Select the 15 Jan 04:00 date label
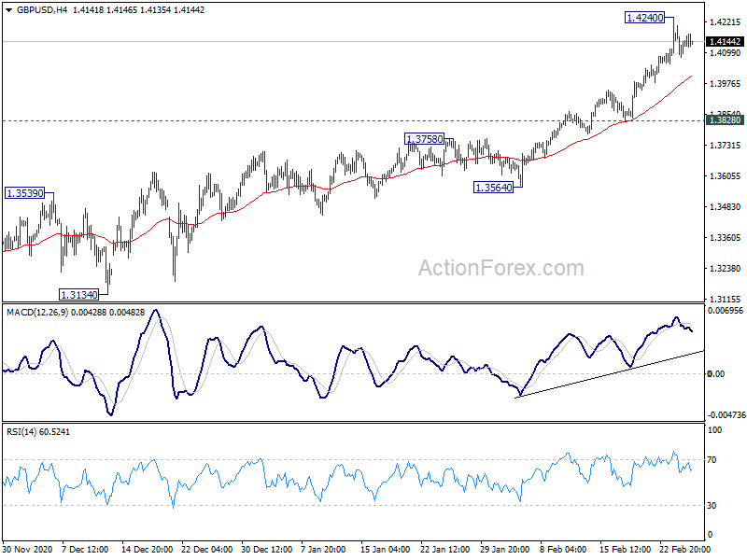747x560 pixels. 385,549
